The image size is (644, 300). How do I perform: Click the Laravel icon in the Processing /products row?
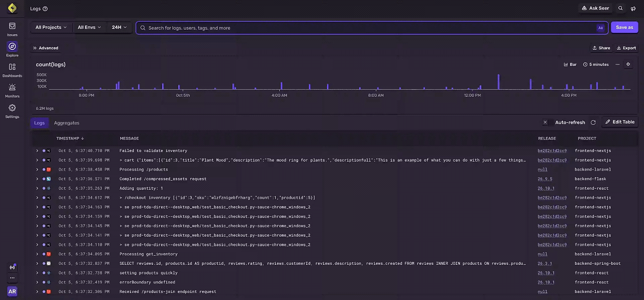[49, 170]
